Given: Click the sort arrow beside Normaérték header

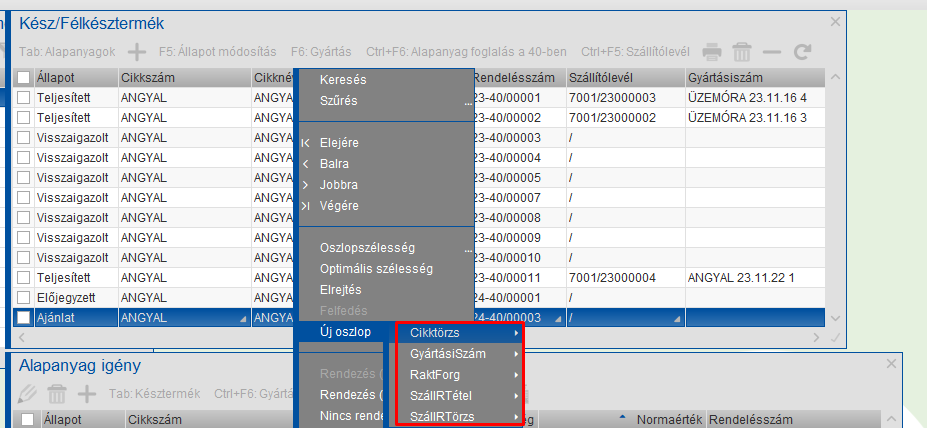Looking at the screenshot, I should pyautogui.click(x=621, y=418).
